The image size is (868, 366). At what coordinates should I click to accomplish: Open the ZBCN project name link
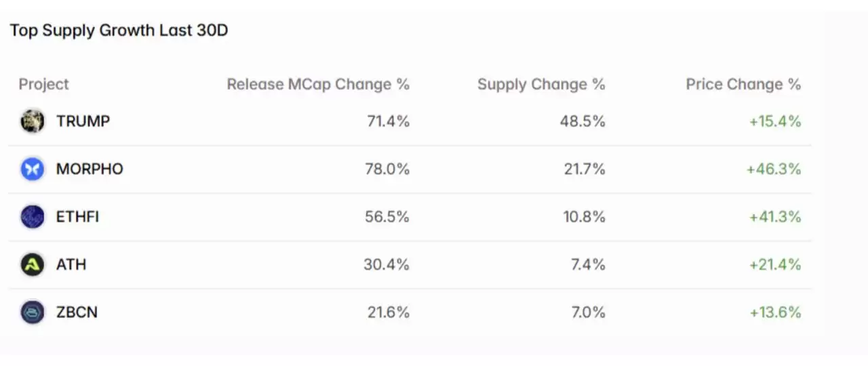pyautogui.click(x=77, y=312)
